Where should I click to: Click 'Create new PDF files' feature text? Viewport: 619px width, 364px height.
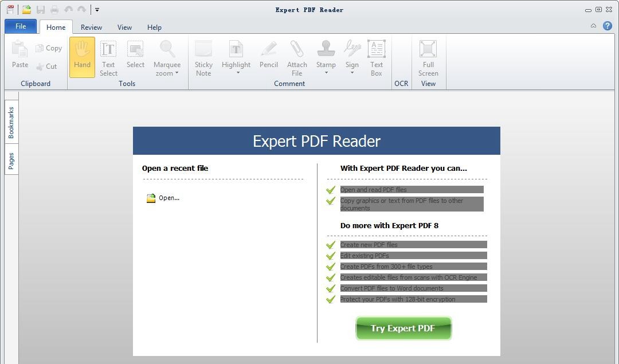pyautogui.click(x=369, y=245)
